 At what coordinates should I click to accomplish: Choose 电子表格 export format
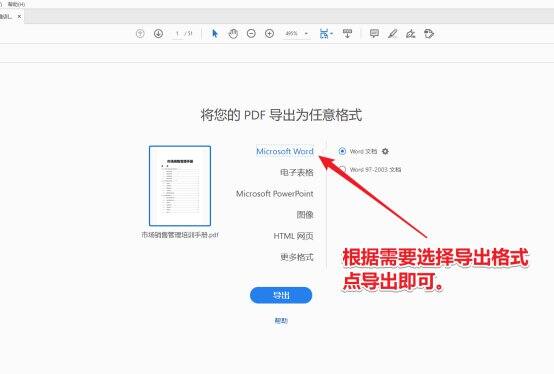click(297, 172)
